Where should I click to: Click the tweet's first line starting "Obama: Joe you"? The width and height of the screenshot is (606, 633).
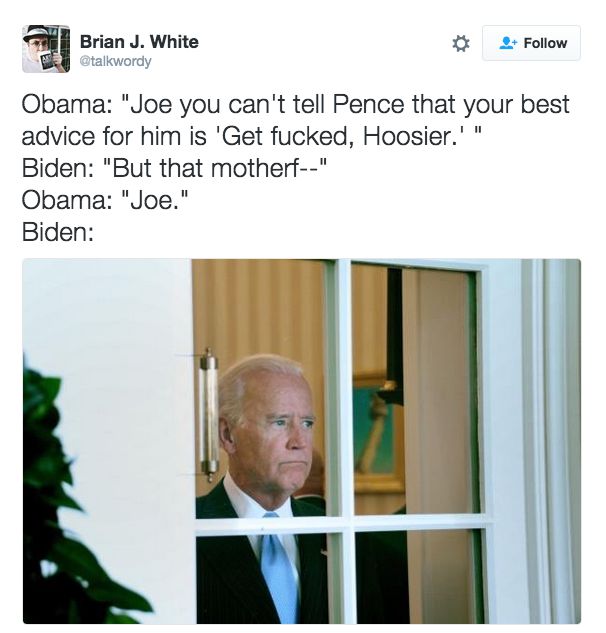point(296,105)
